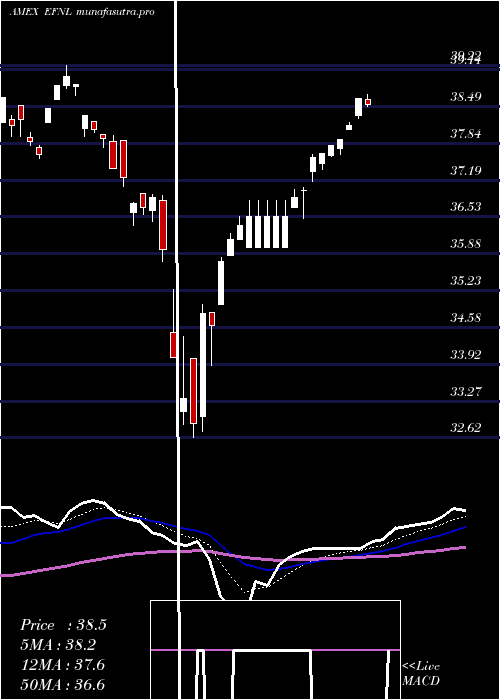Click the '12MA : 37.6' readout
The image size is (500, 700).
63,665
